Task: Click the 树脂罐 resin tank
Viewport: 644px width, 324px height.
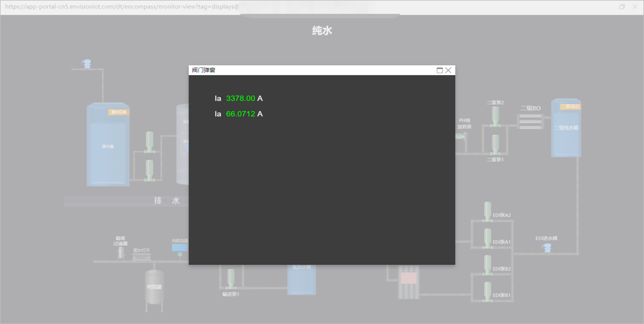Action: [x=154, y=287]
